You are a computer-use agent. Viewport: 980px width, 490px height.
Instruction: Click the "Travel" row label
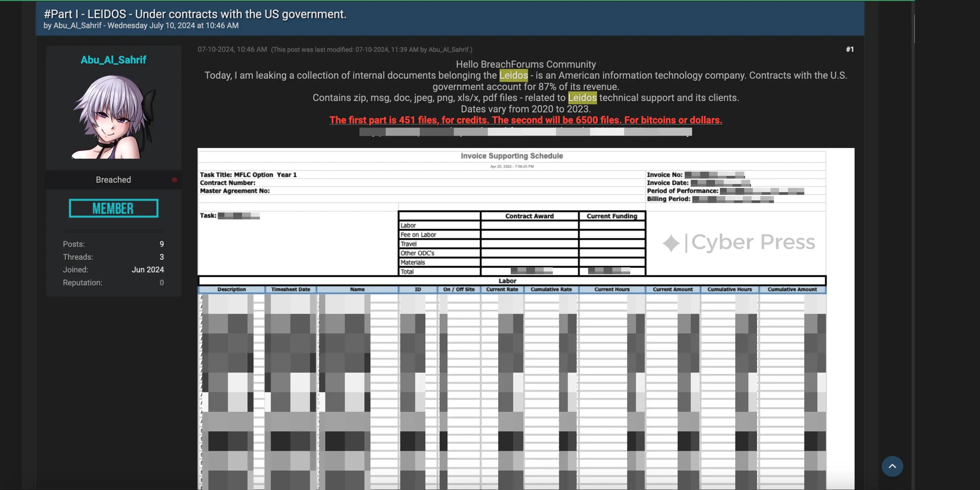click(408, 244)
